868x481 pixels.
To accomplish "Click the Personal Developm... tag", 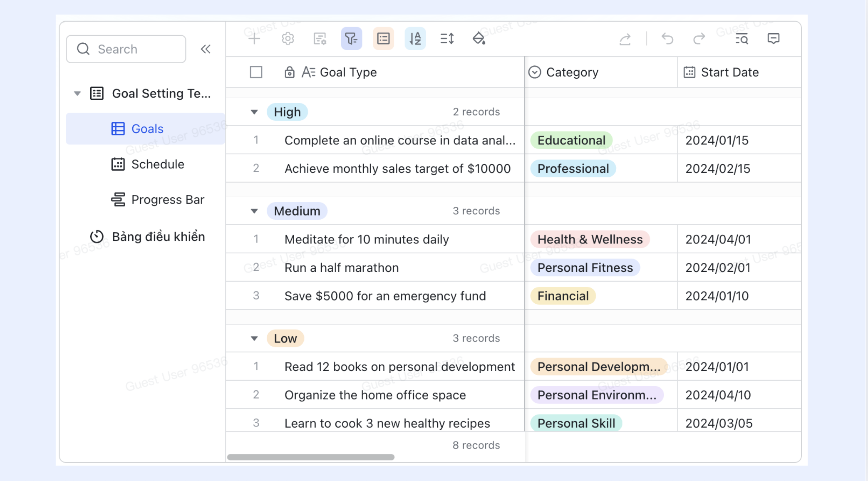I will pos(598,367).
